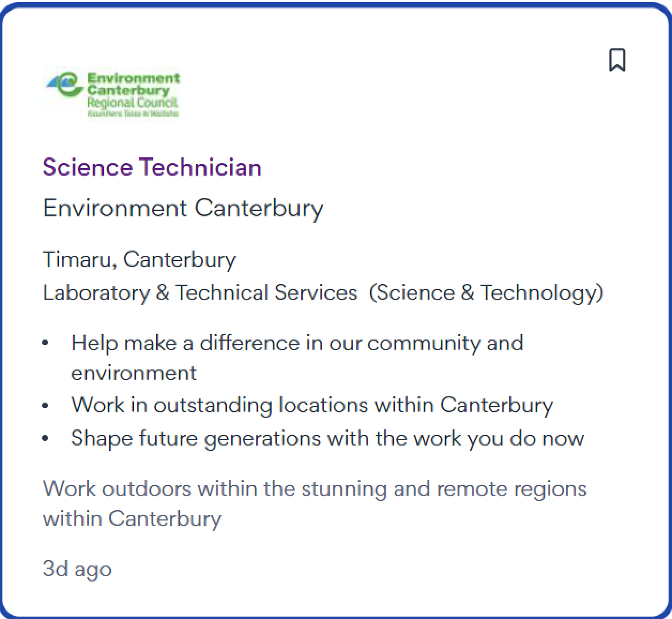Save the job with the bookmark icon
Viewport: 672px width, 619px height.
617,60
